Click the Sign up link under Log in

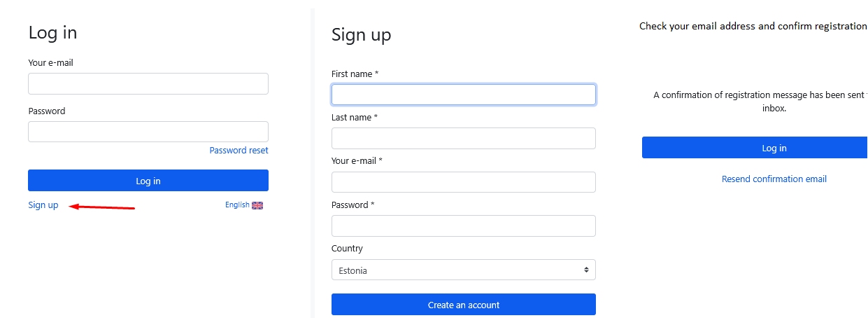click(43, 205)
